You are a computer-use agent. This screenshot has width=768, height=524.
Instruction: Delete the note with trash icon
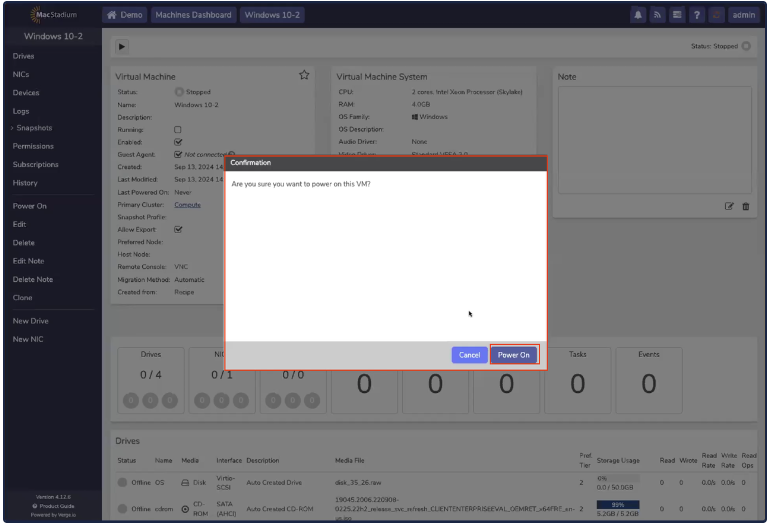(x=745, y=206)
